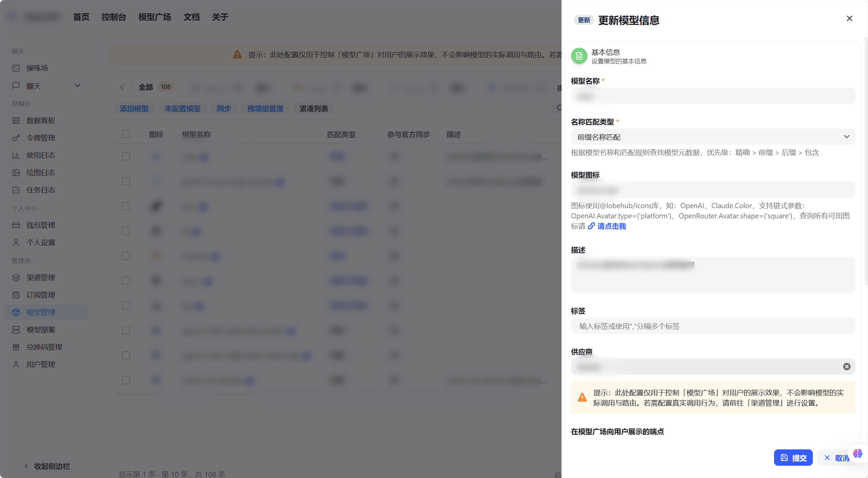Select the 钱包管理 wallet icon
868x478 pixels.
[16, 225]
